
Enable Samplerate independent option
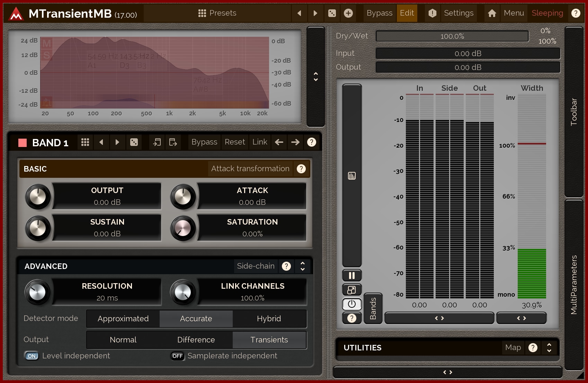pyautogui.click(x=177, y=356)
